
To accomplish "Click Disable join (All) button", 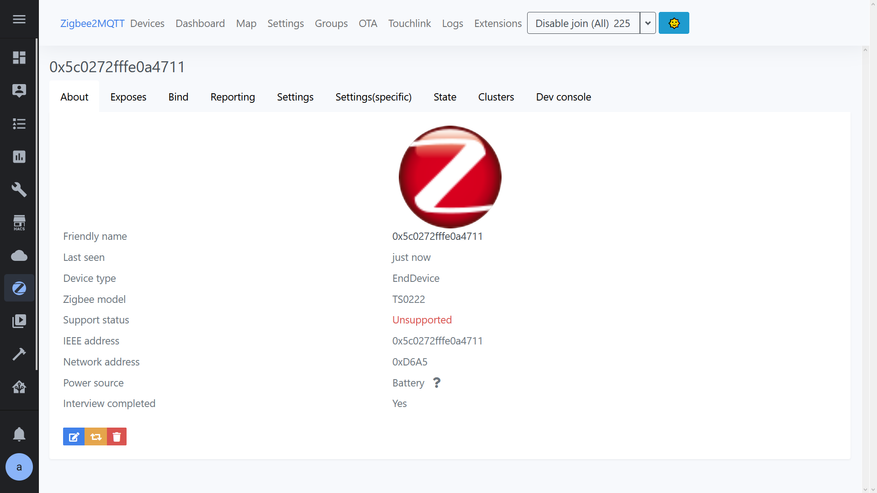I will pyautogui.click(x=583, y=23).
